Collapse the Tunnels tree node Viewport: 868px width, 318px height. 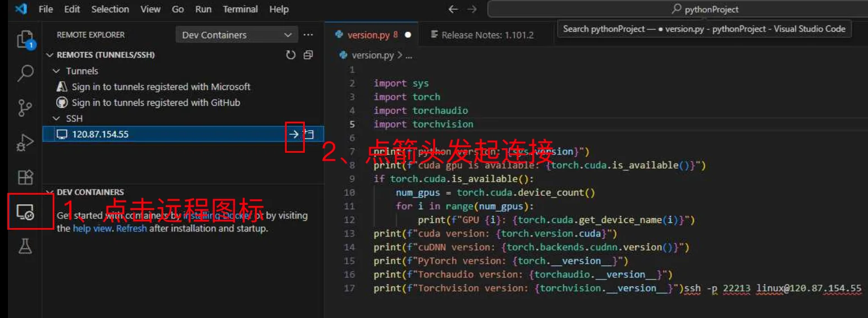pyautogui.click(x=56, y=71)
